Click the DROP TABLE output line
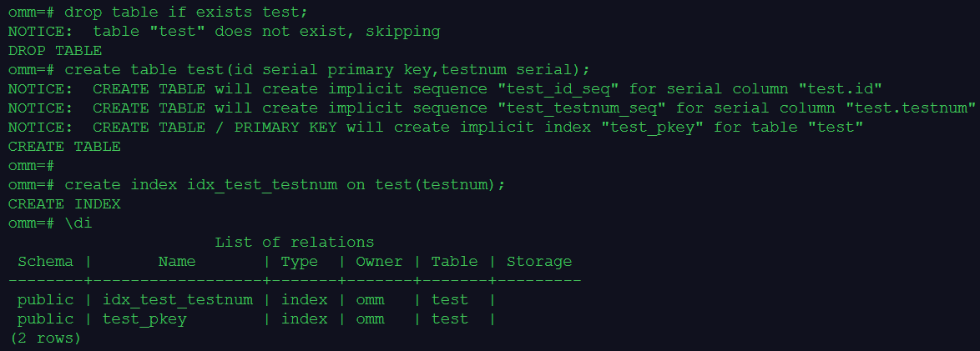Image resolution: width=980 pixels, height=351 pixels. pos(54,50)
